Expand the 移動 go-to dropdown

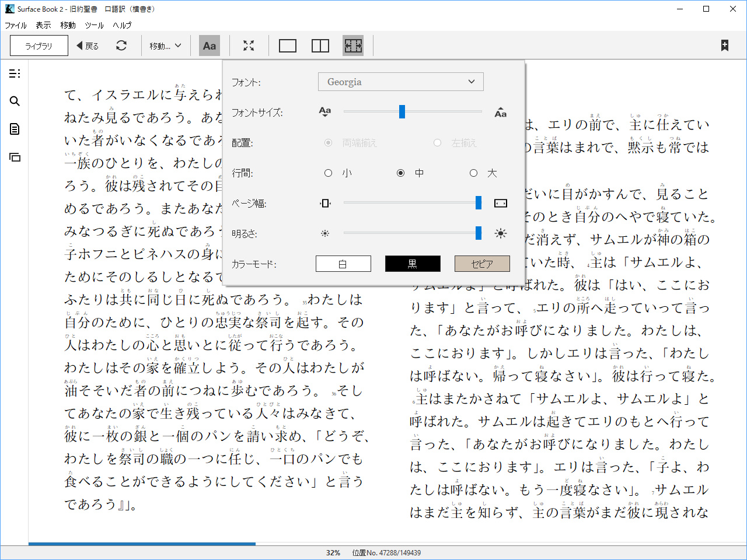pyautogui.click(x=166, y=45)
